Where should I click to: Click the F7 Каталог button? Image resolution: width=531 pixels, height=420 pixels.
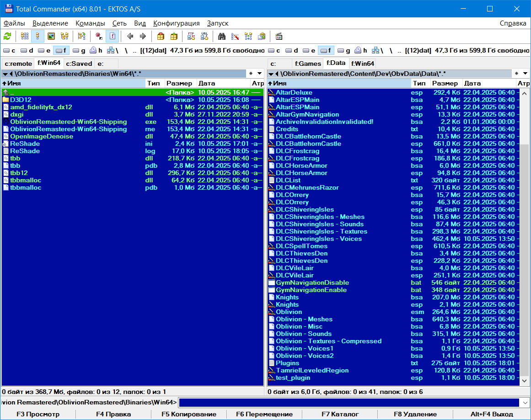point(340,414)
